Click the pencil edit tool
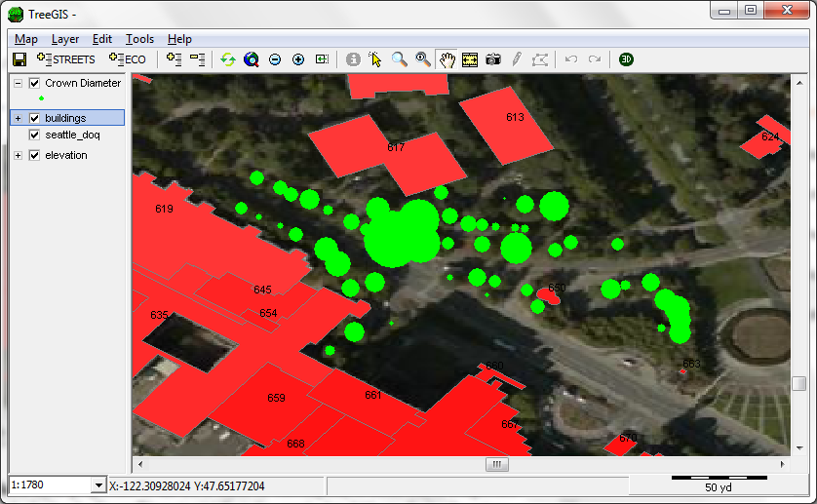Image resolution: width=817 pixels, height=504 pixels. (517, 59)
